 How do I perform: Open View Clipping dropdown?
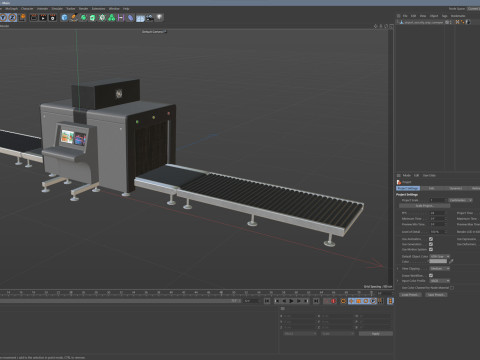pos(440,269)
